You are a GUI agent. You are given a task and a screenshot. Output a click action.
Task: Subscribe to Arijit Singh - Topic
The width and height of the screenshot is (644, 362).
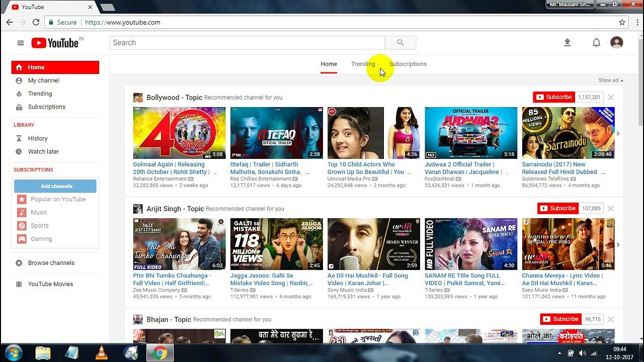click(x=558, y=208)
